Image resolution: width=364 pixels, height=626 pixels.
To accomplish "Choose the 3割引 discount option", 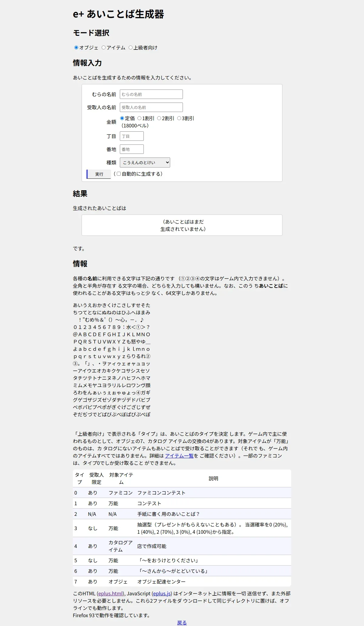I will point(179,118).
